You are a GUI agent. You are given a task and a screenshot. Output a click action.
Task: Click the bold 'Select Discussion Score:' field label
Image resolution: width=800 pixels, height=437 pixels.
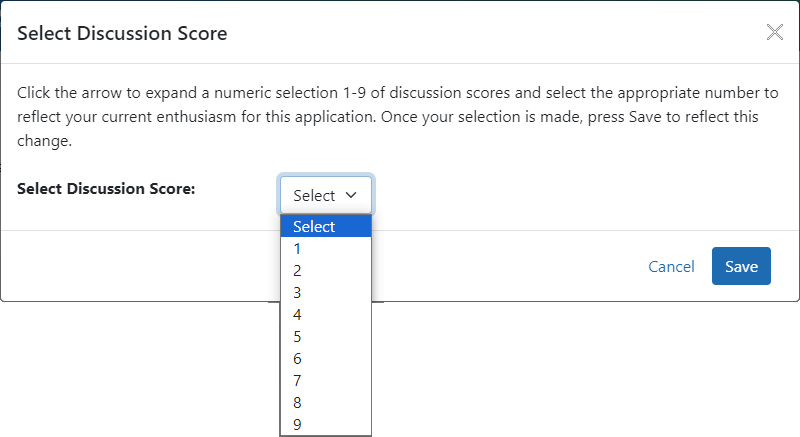[106, 188]
